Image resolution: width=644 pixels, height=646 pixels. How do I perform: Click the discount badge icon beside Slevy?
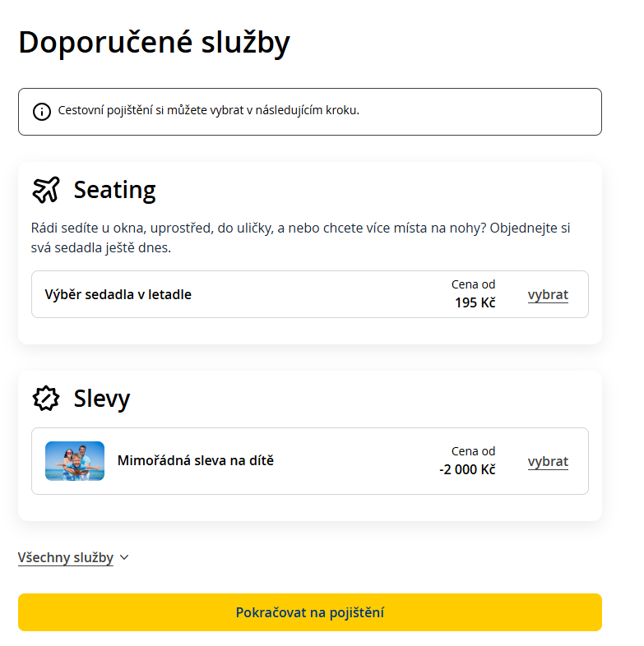coord(46,399)
